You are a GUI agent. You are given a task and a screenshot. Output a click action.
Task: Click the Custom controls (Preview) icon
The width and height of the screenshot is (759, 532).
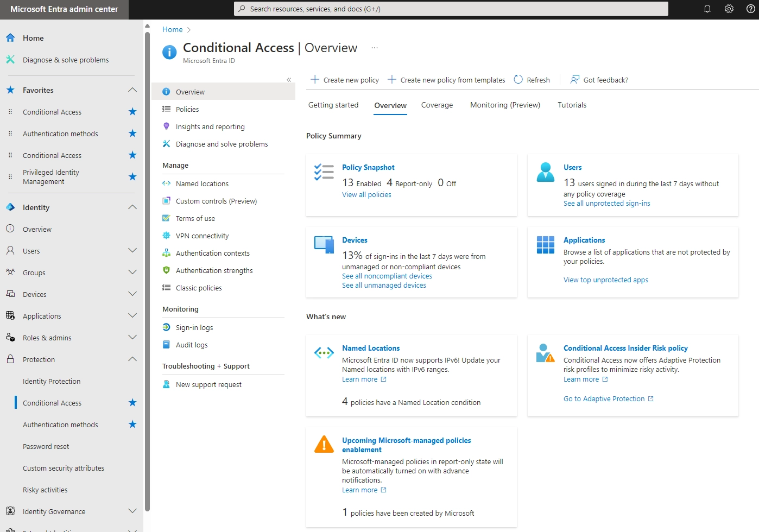(x=167, y=201)
